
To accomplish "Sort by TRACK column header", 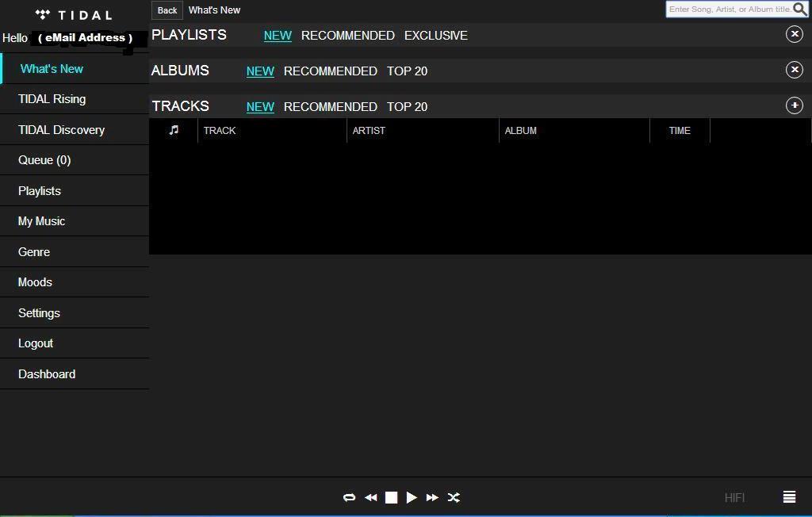I will click(x=220, y=131).
